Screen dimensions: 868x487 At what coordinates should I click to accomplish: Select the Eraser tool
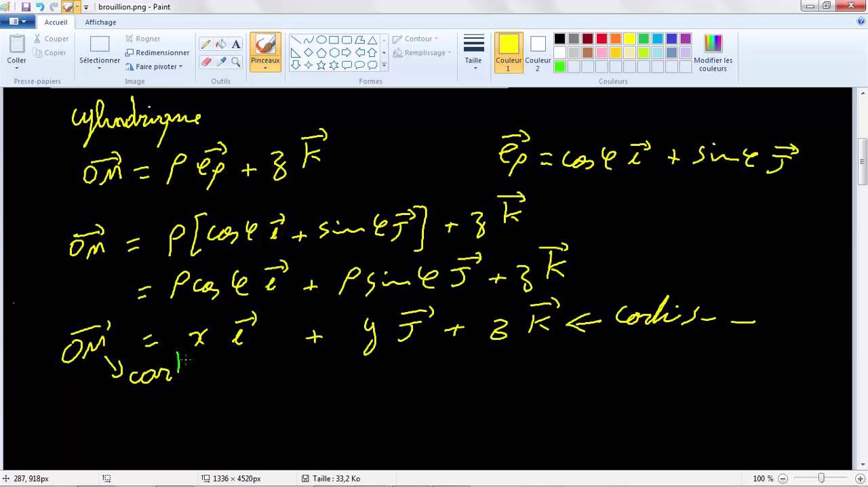click(x=206, y=62)
